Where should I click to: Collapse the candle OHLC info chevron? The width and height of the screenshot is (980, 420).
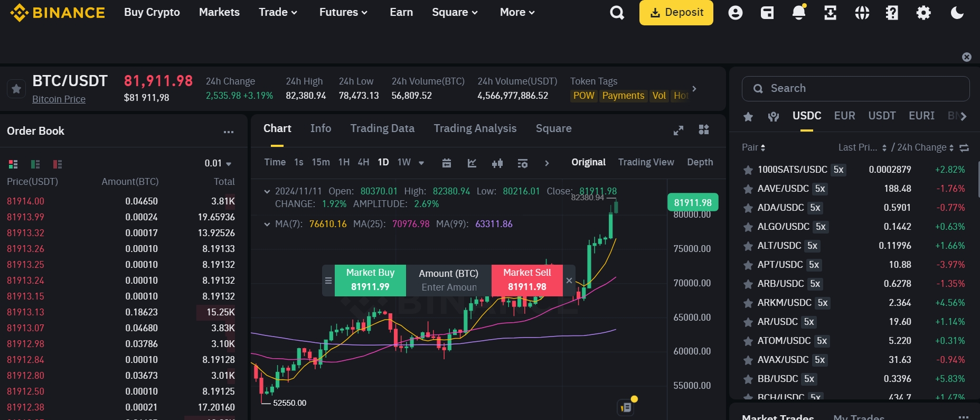(x=267, y=191)
